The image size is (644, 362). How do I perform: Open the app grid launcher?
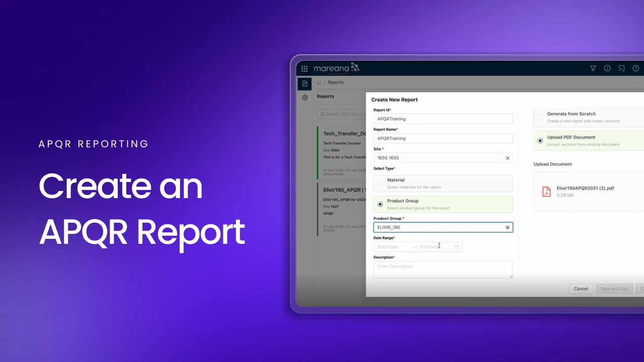point(304,69)
